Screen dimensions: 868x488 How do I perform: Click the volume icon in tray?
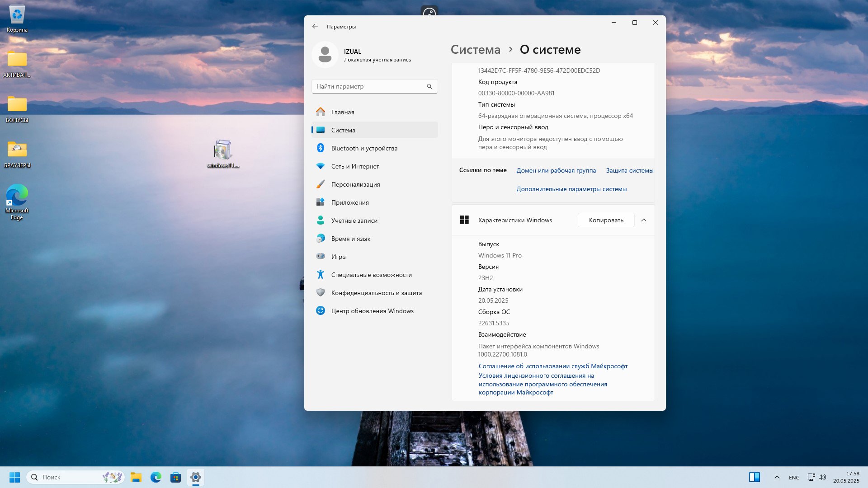(822, 477)
